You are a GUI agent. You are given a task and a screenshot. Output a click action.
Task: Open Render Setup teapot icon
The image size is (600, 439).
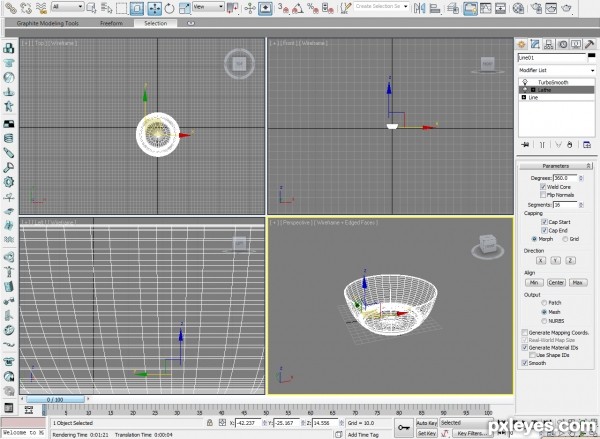(x=536, y=8)
